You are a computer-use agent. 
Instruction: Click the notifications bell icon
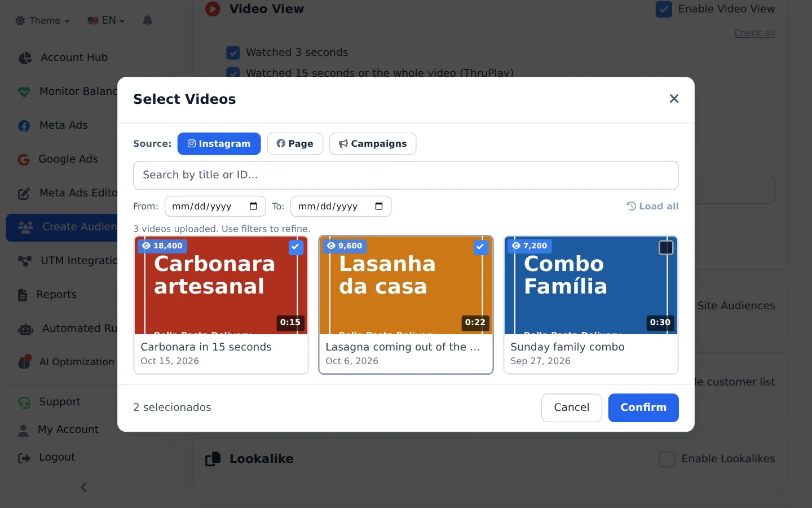click(148, 20)
